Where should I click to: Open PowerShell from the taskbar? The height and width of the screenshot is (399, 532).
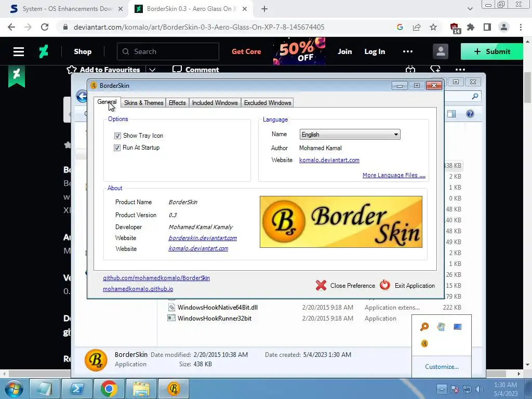pyautogui.click(x=77, y=389)
